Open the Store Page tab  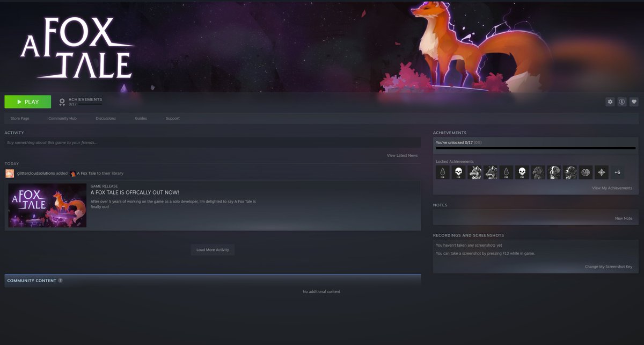click(20, 118)
